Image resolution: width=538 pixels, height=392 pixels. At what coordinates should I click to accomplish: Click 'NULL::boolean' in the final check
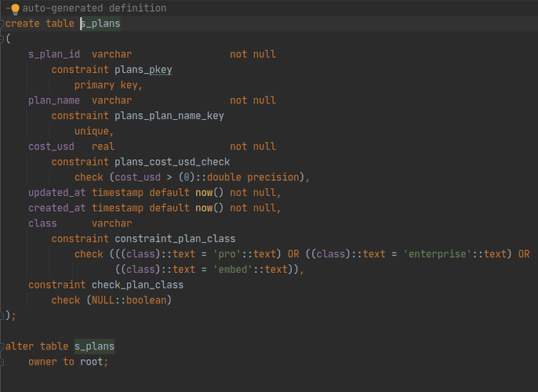click(x=129, y=300)
